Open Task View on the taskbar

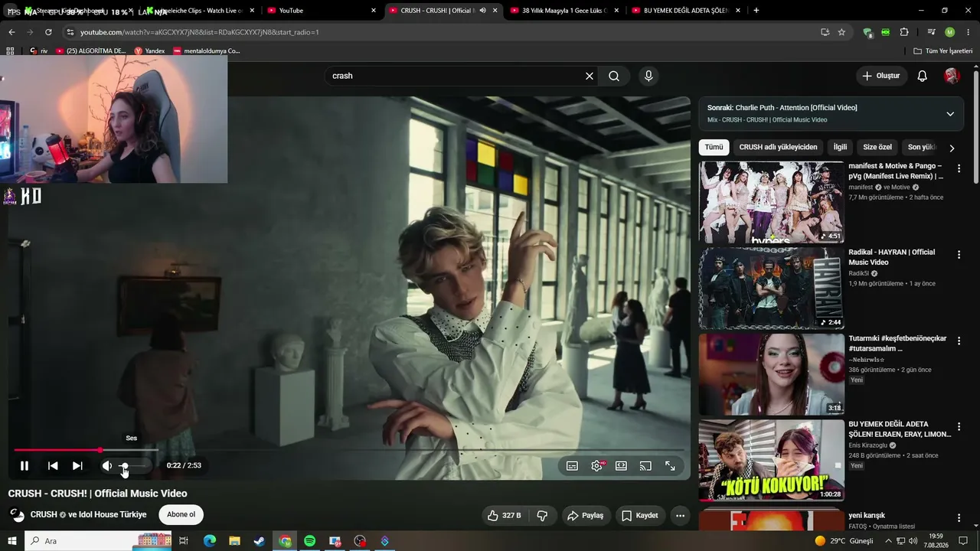pos(184,541)
